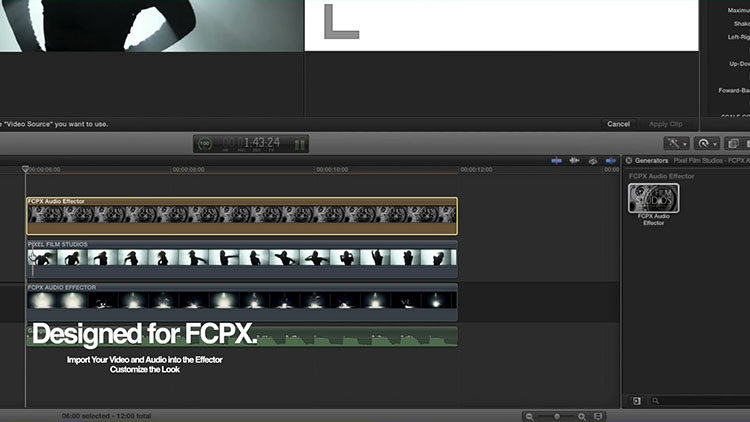
Task: Click the 00:00:10:00 ruler mark
Action: pos(332,169)
